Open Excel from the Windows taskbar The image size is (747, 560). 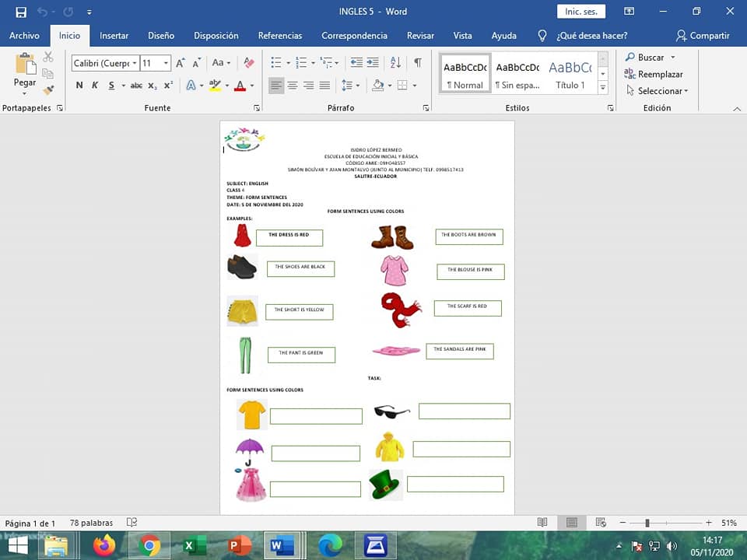click(x=194, y=546)
